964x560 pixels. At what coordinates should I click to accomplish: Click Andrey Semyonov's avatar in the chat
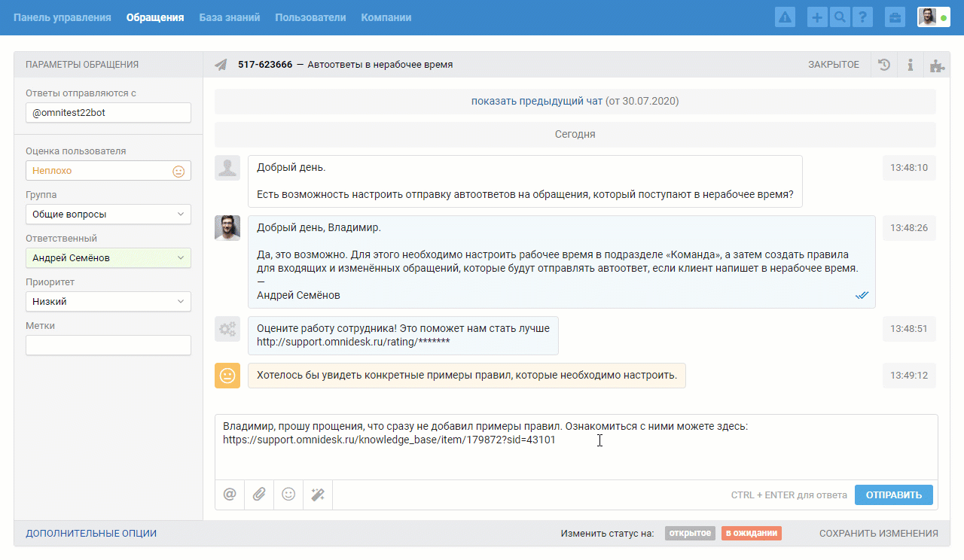coord(227,228)
